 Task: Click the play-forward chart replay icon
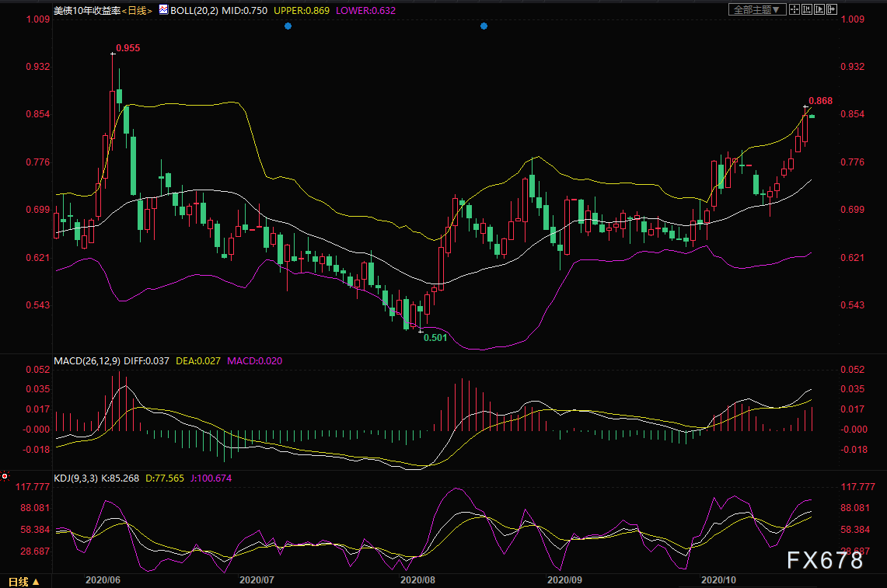tap(819, 9)
